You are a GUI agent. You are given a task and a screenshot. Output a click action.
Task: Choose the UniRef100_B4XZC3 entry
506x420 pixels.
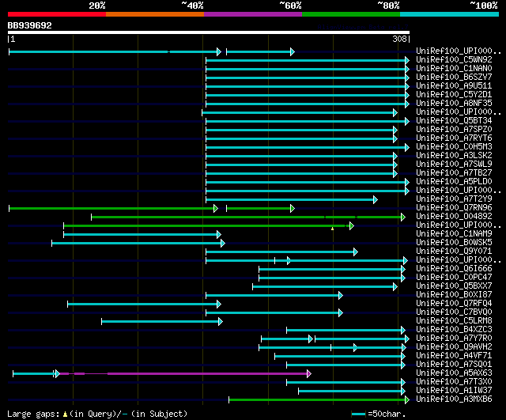454,330
